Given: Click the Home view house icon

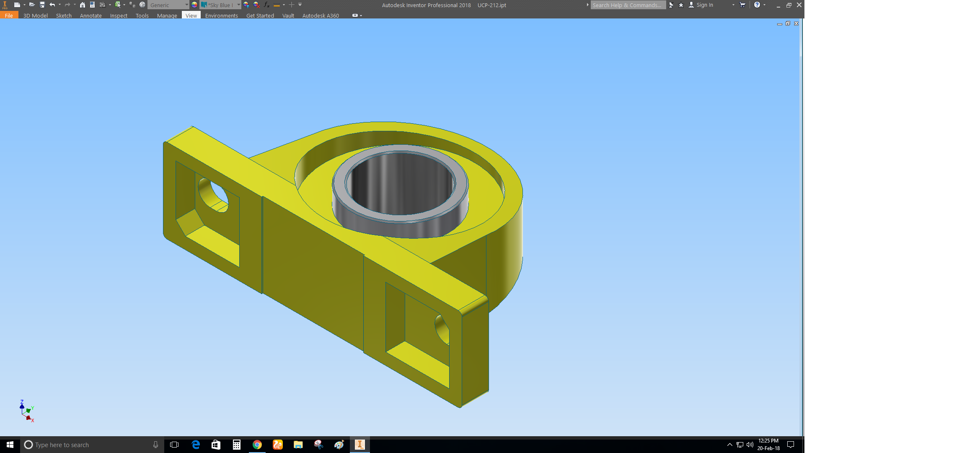Looking at the screenshot, I should pyautogui.click(x=83, y=5).
